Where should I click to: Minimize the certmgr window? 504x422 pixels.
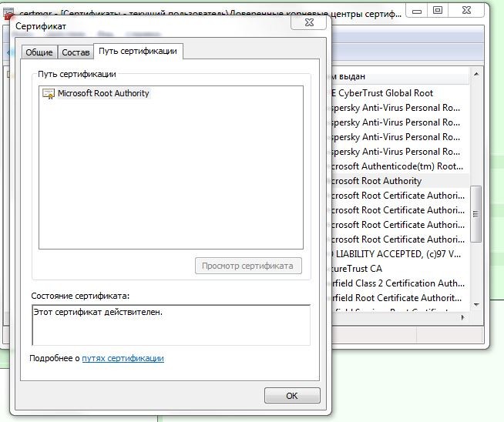417,11
